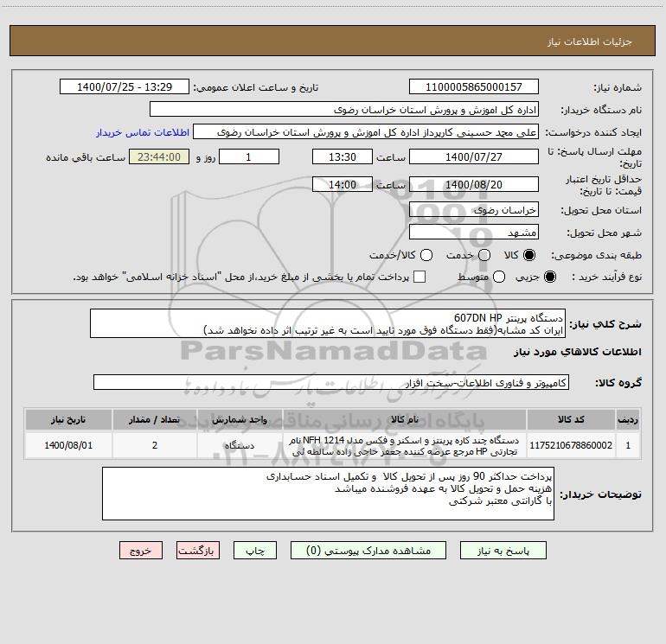Viewport: 666px width, 644px height.
Task: Click the پاسخ به نیاز button
Action: [x=503, y=551]
